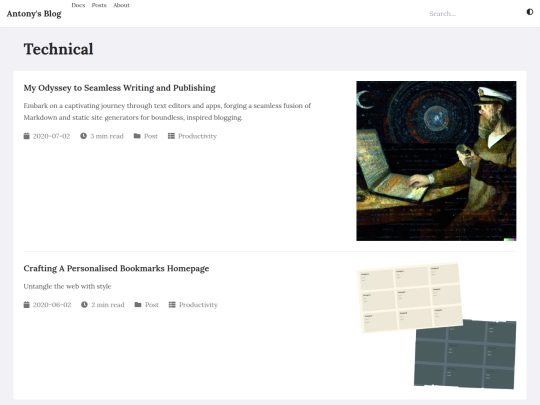The height and width of the screenshot is (405, 540).
Task: Open the About menu item
Action: [122, 5]
